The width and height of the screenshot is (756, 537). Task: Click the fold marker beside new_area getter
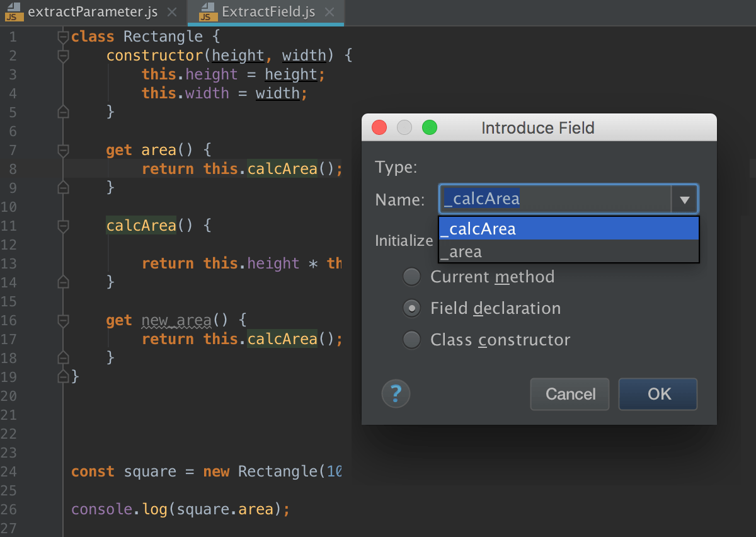[x=62, y=320]
